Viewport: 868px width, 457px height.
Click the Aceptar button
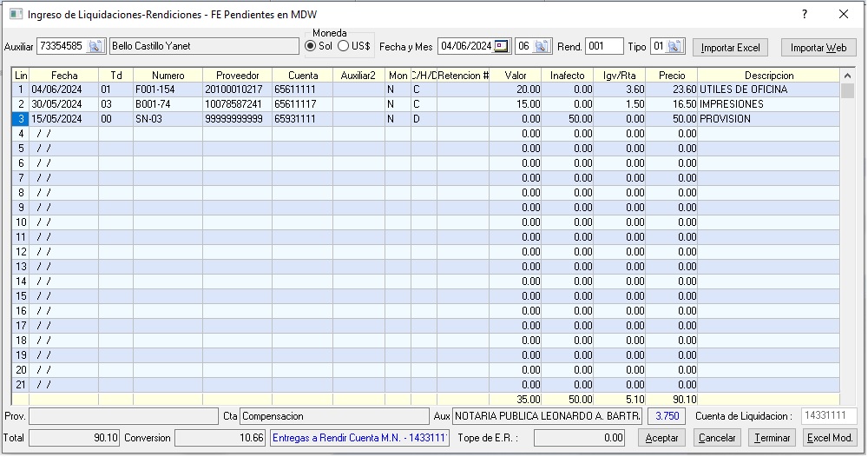pos(661,438)
